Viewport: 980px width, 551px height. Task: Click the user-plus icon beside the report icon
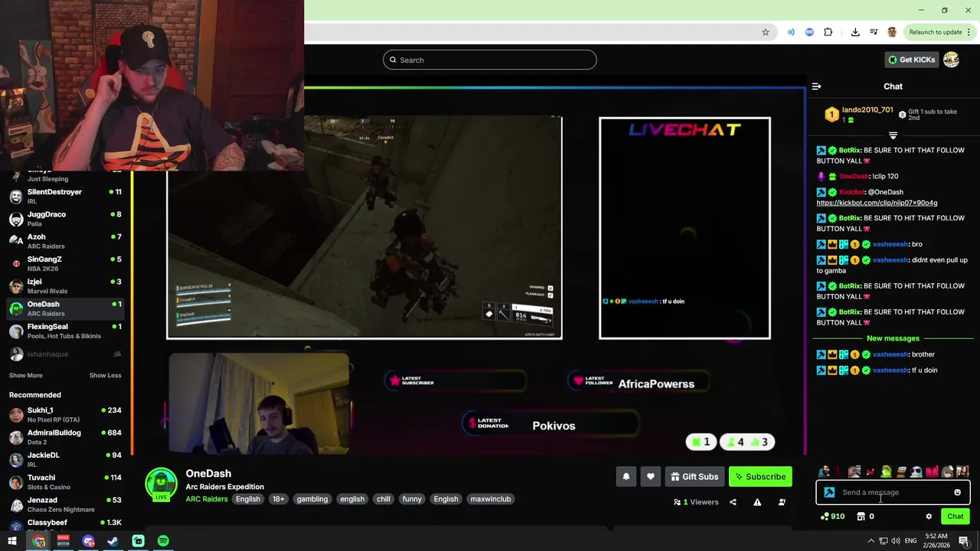tap(782, 502)
